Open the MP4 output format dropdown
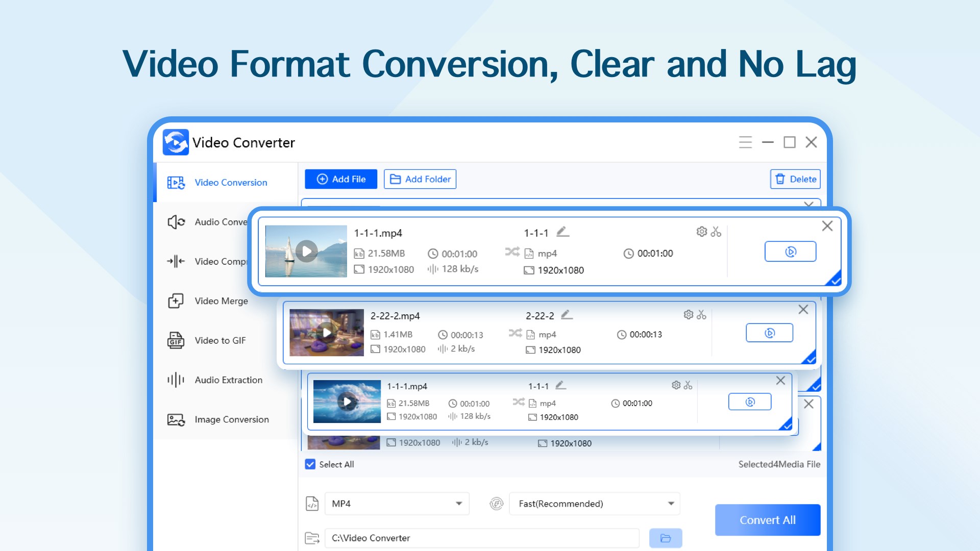Screen dimensions: 980x551 [x=397, y=504]
